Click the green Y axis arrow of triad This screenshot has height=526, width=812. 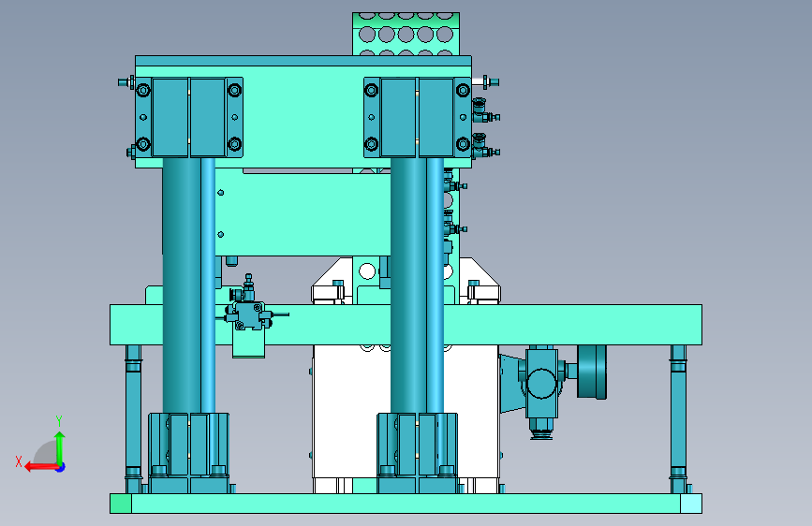pos(60,447)
